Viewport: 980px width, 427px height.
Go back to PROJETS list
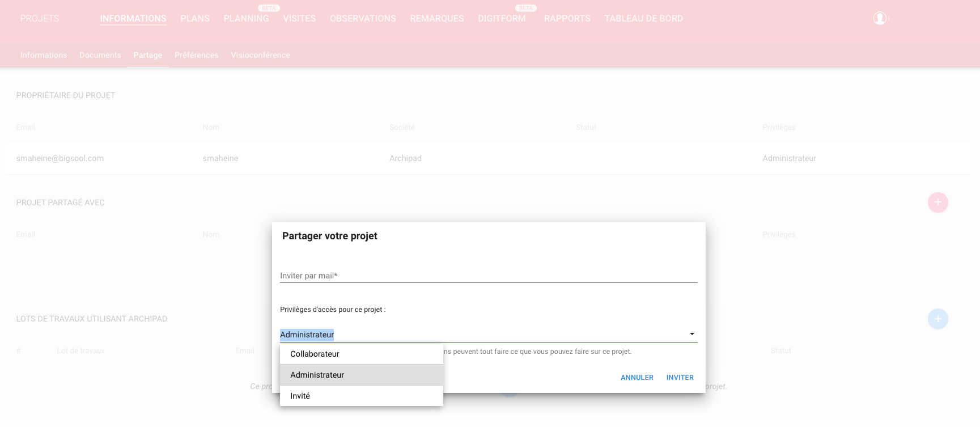40,19
